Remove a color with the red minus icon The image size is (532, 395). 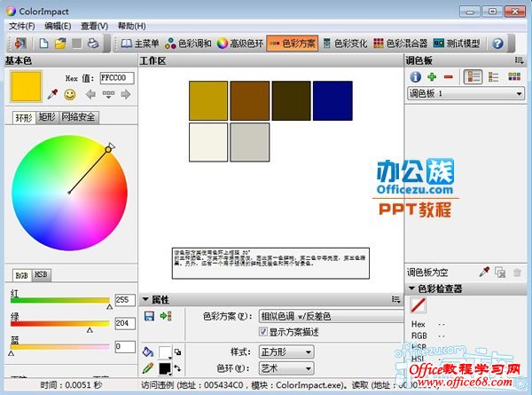pyautogui.click(x=449, y=77)
